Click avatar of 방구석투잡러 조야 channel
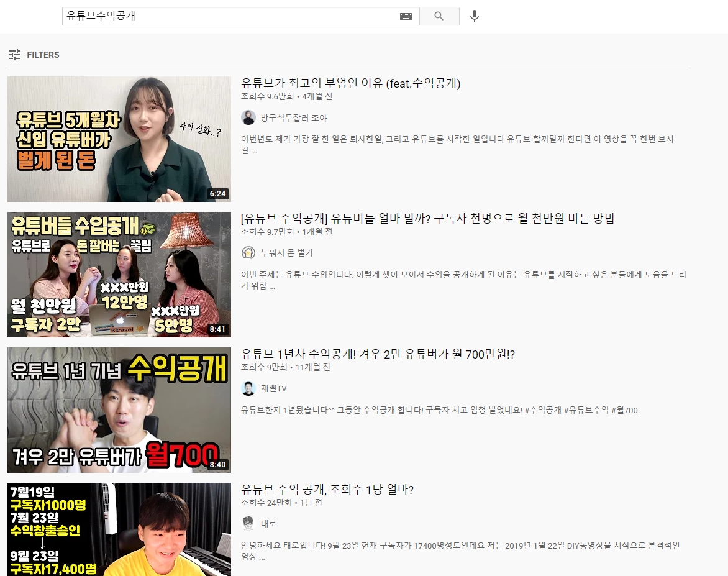 pyautogui.click(x=248, y=117)
